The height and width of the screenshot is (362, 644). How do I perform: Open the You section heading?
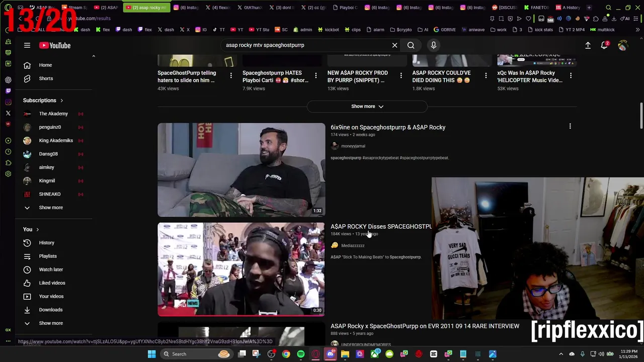point(31,229)
